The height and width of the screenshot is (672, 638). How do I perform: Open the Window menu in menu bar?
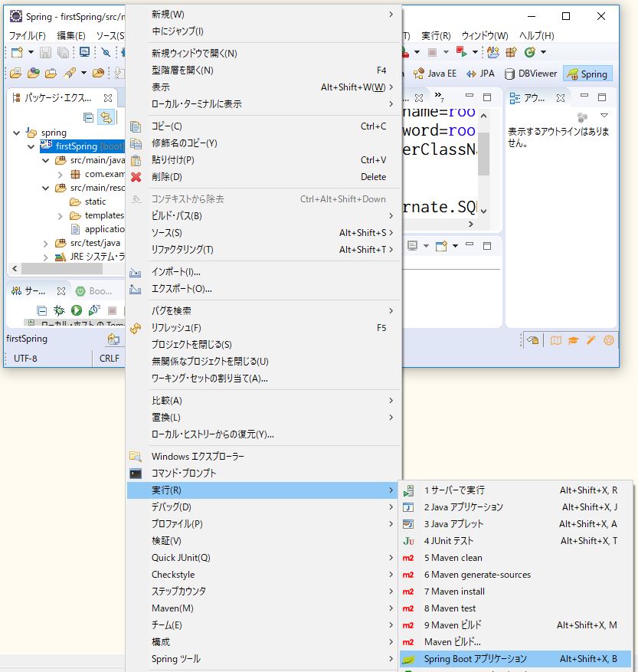485,35
